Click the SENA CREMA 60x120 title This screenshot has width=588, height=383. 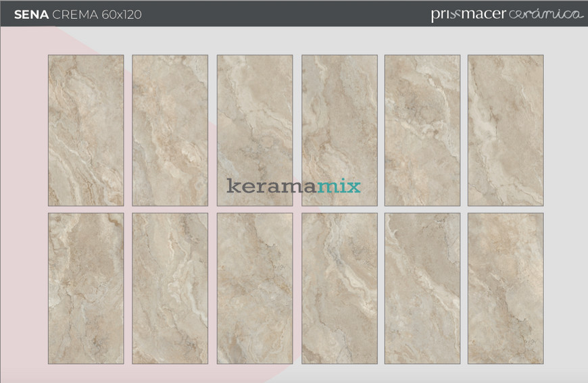coord(78,15)
